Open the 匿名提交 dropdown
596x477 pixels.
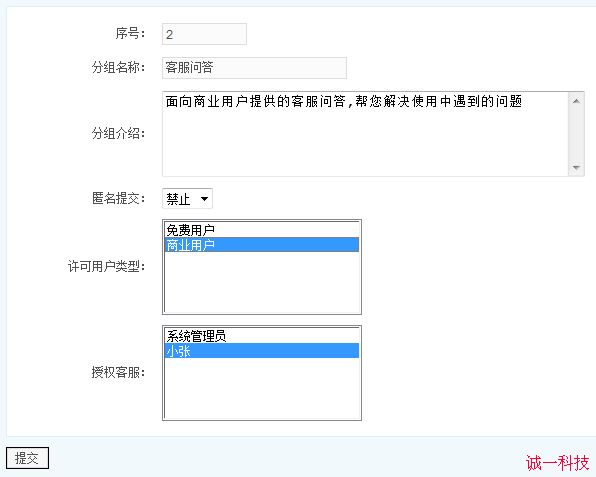point(187,198)
